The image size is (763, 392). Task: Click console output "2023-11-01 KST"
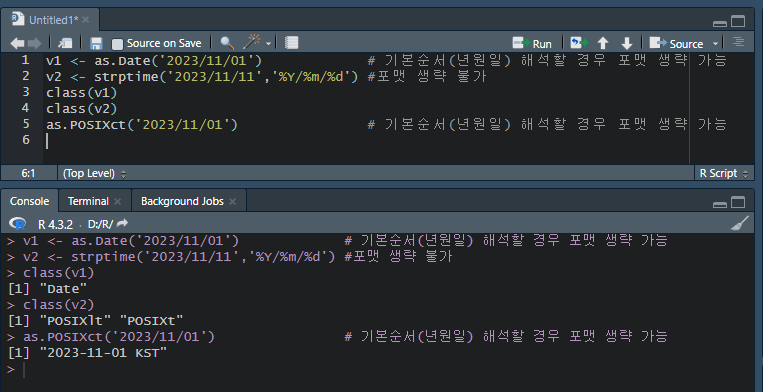[x=103, y=353]
